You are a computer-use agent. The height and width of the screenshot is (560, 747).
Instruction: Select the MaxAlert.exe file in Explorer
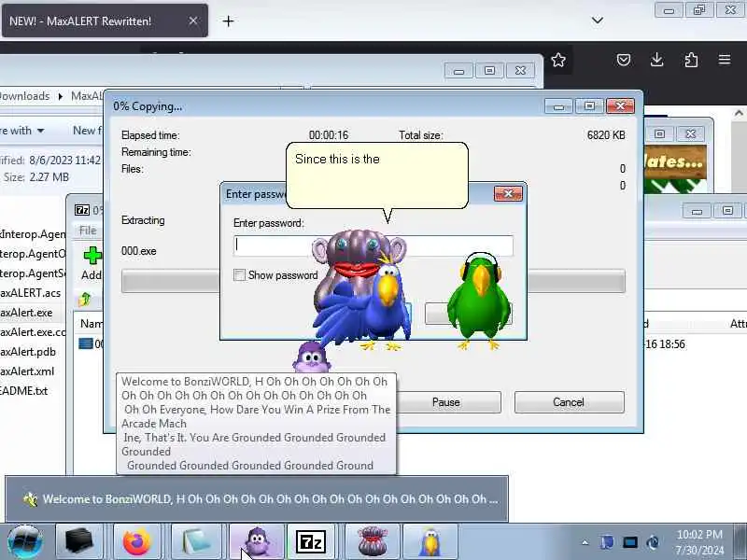(x=26, y=313)
